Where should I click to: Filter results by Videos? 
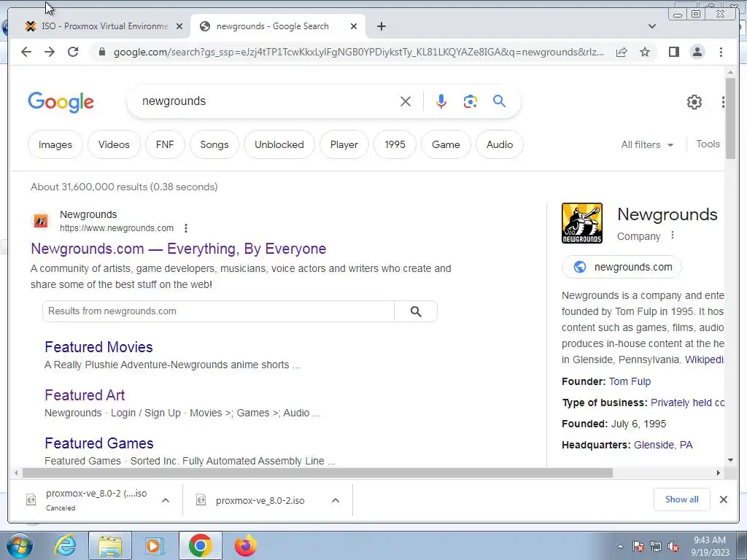point(114,145)
